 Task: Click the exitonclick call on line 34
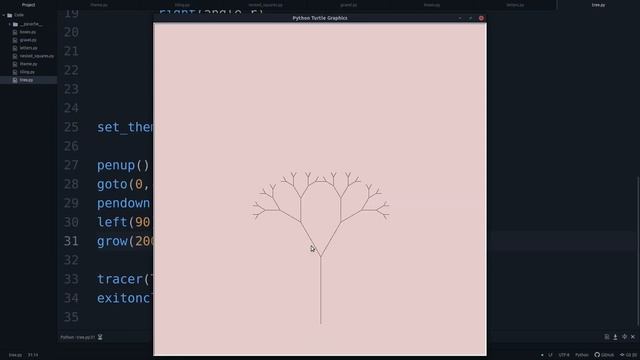pyautogui.click(x=125, y=298)
